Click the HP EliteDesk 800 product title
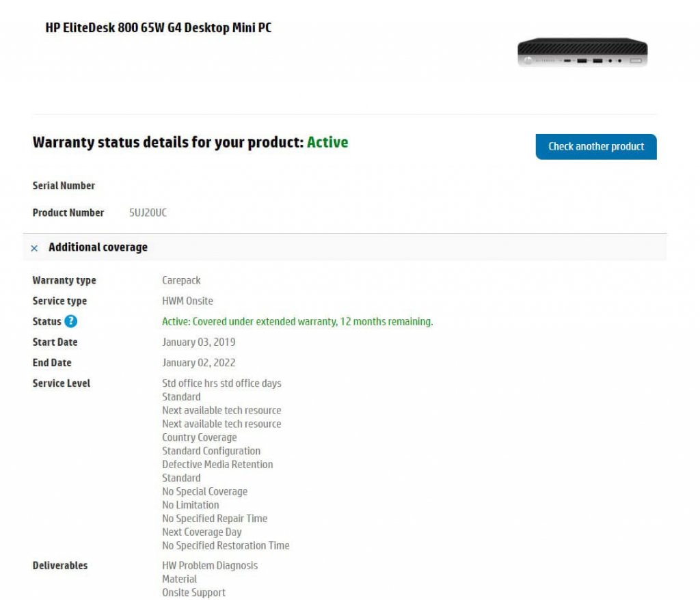Viewport: 700px width, 600px height. click(x=158, y=28)
